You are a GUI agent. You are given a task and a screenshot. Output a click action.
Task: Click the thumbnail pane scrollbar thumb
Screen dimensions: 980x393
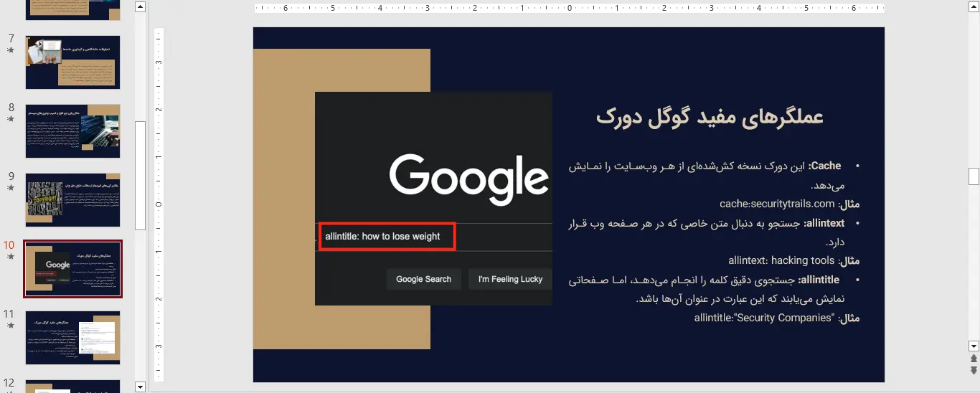[x=140, y=175]
